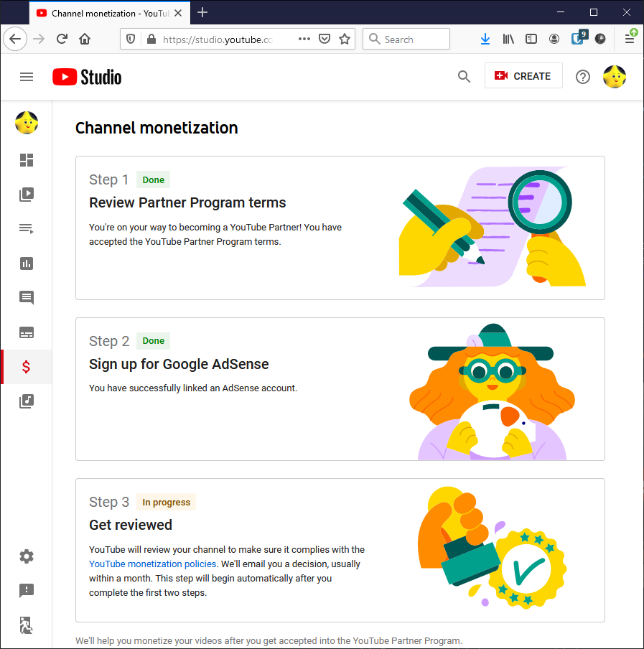
Task: Reload the page
Action: [62, 39]
